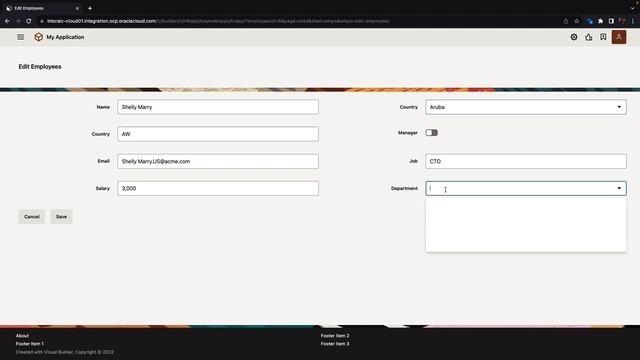The height and width of the screenshot is (360, 640).
Task: Open the browser extensions puzzle icon
Action: (600, 21)
